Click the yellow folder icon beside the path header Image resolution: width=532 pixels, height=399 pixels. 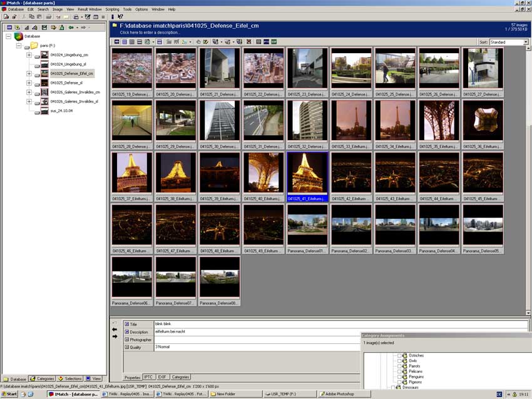tap(115, 26)
